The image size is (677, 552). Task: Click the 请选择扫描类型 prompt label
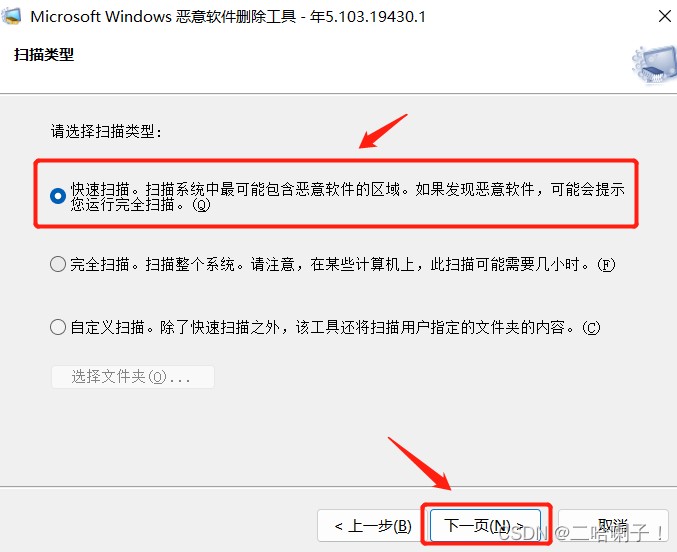(x=106, y=131)
